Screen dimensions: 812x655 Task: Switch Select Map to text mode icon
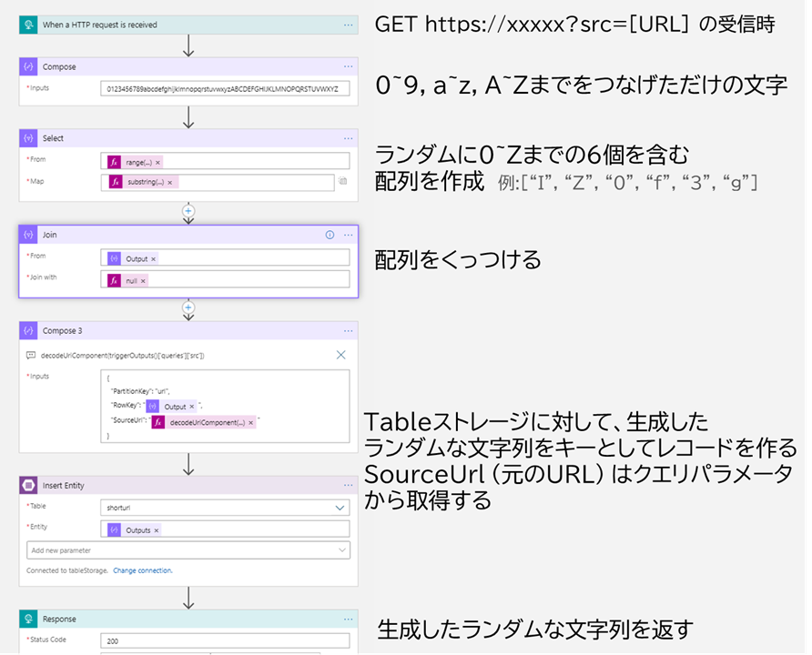pos(343,181)
